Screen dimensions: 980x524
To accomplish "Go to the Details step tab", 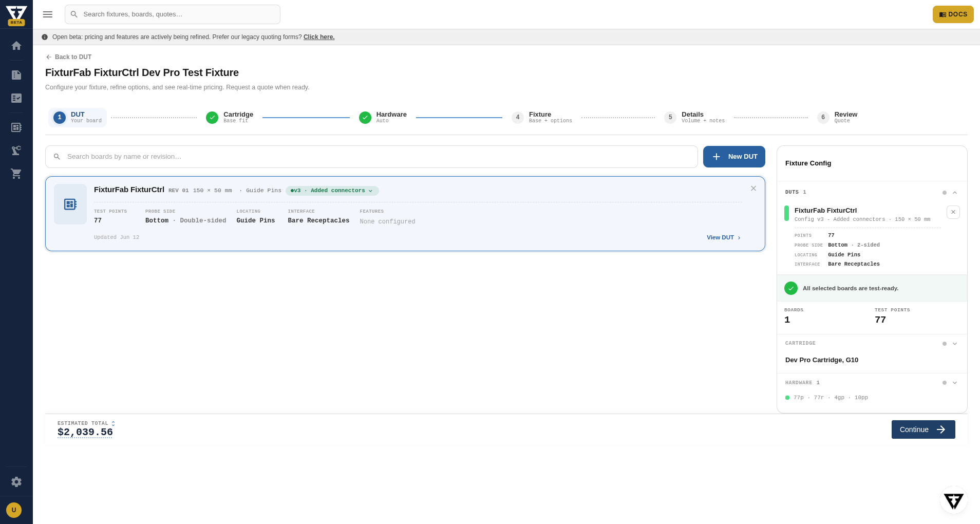I will [x=694, y=118].
